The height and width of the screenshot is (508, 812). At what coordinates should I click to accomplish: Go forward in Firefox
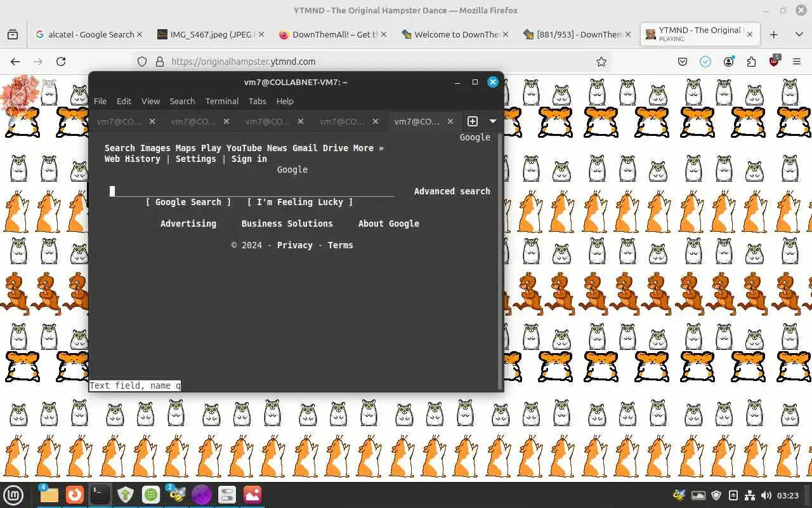(x=38, y=62)
